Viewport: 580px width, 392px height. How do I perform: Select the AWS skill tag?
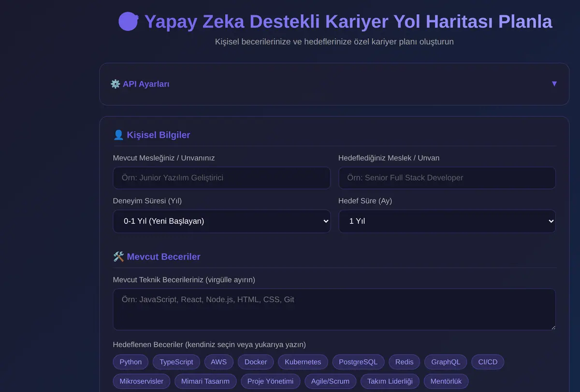tap(218, 362)
